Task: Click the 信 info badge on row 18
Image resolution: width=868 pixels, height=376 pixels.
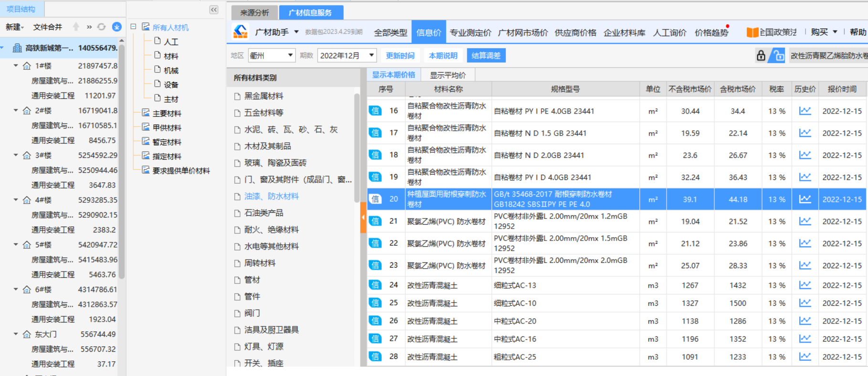Action: tap(376, 155)
